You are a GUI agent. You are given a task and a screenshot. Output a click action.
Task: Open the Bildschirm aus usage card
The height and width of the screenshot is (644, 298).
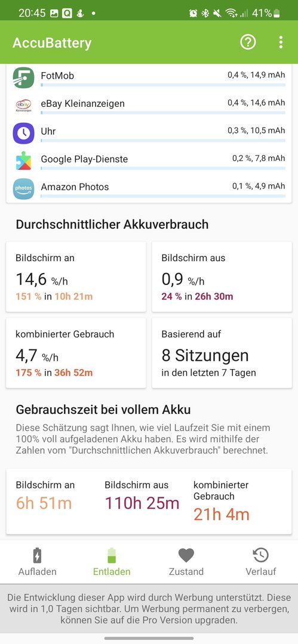point(222,277)
